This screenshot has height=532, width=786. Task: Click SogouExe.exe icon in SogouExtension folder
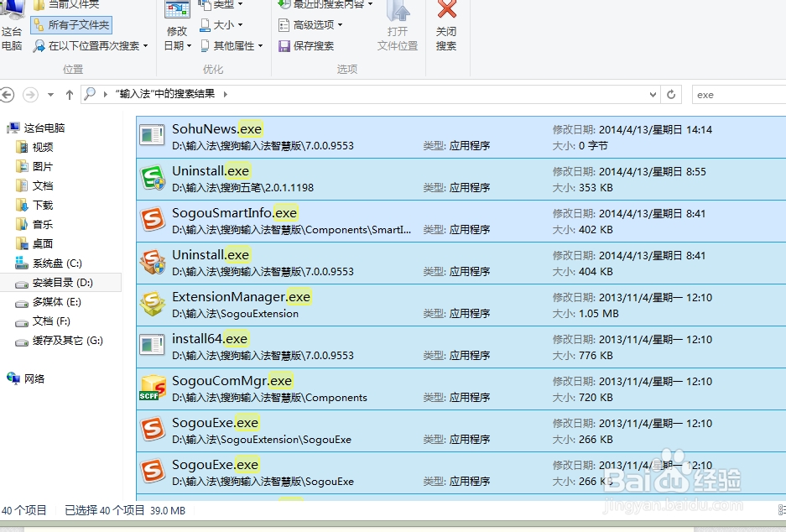(153, 430)
